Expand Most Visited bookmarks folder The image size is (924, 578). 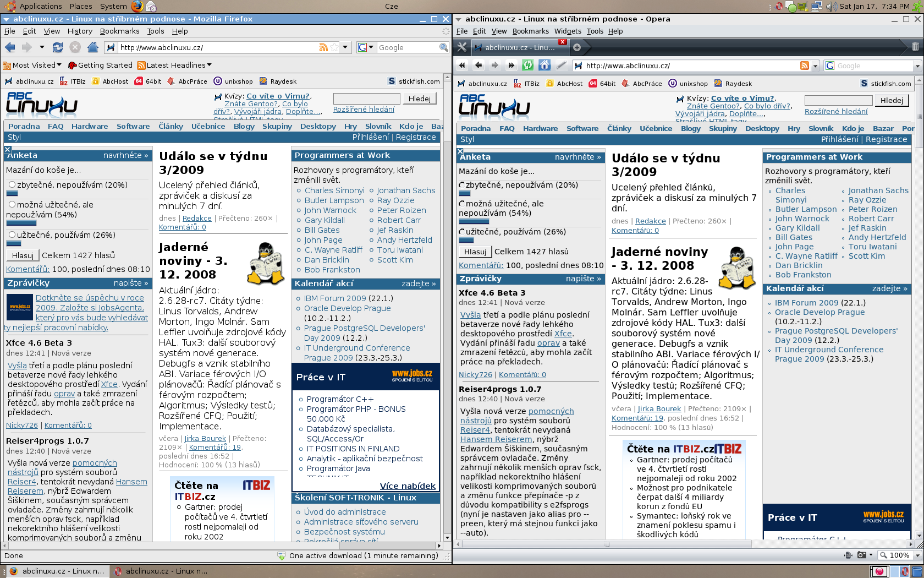32,65
